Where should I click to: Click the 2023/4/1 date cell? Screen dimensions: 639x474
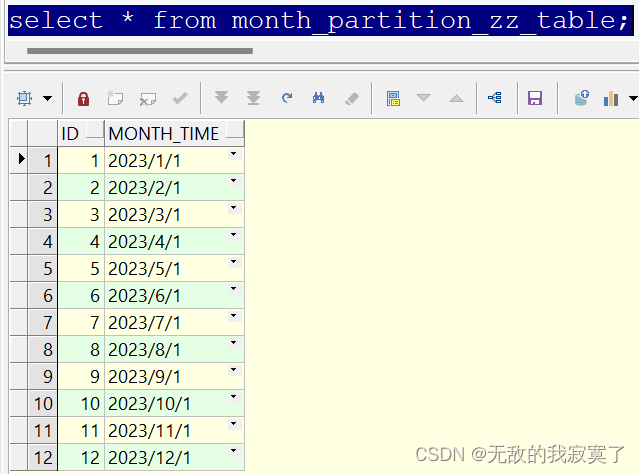[174, 241]
